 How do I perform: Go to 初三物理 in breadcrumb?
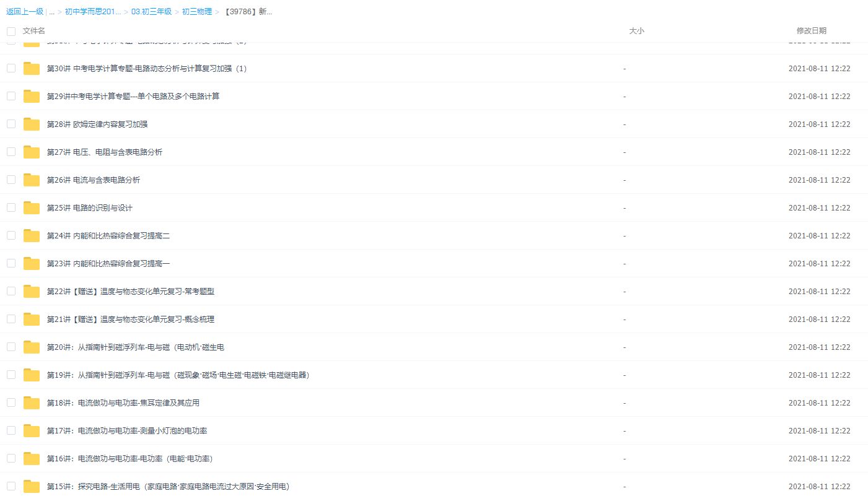[197, 12]
